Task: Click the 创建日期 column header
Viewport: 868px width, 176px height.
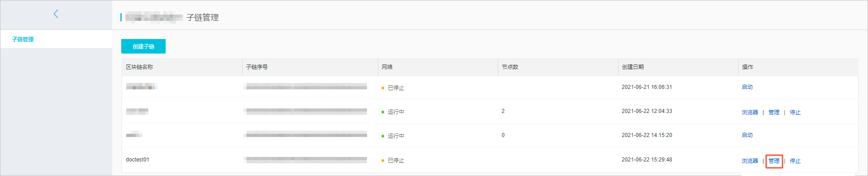Action: [633, 67]
